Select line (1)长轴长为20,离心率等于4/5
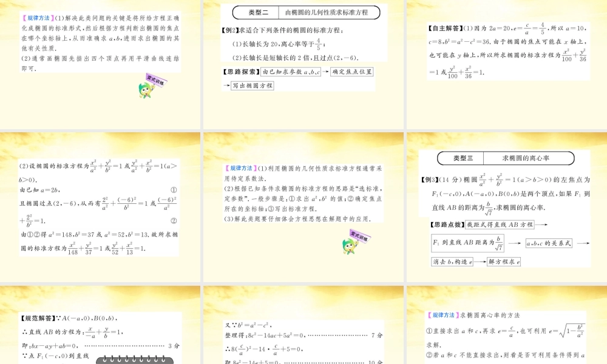This screenshot has width=607, height=364. pyautogui.click(x=279, y=44)
